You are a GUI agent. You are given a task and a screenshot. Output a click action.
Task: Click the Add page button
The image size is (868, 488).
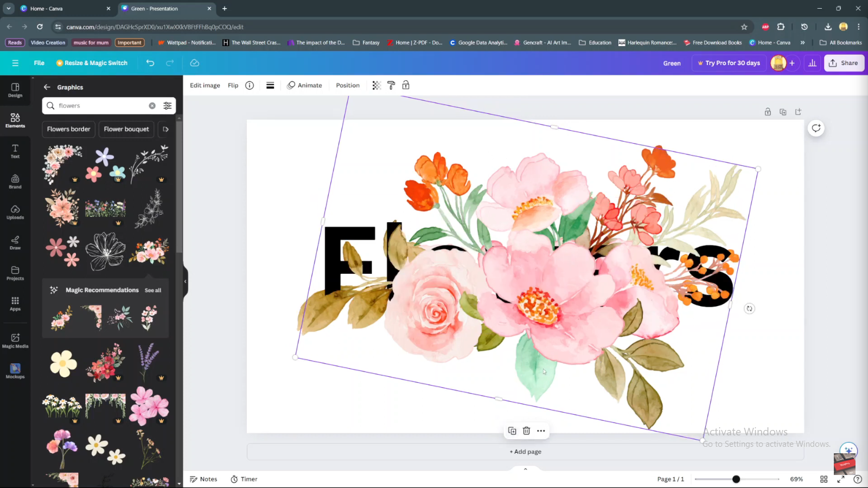(525, 452)
